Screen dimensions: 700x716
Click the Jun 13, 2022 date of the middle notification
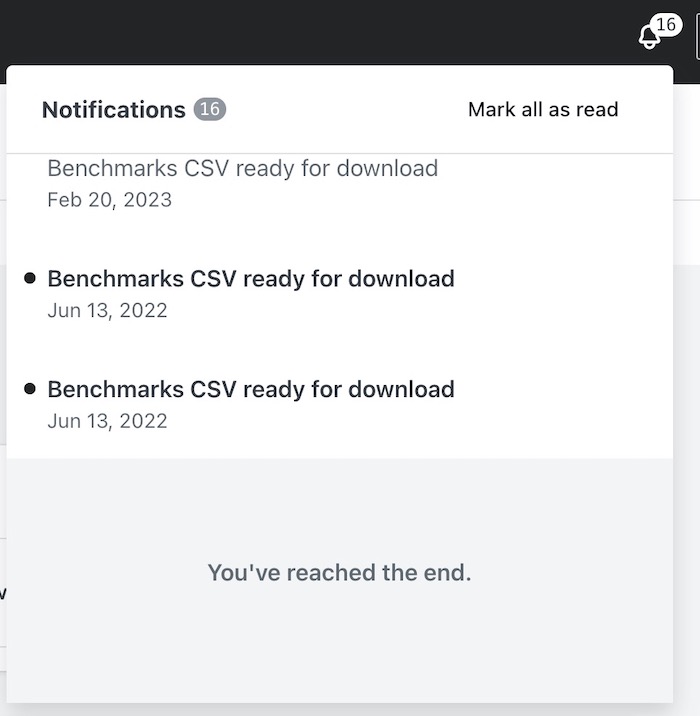pos(107,310)
